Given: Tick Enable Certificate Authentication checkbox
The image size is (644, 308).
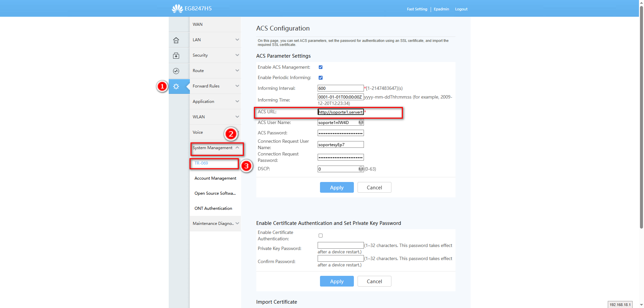Looking at the screenshot, I should point(321,236).
